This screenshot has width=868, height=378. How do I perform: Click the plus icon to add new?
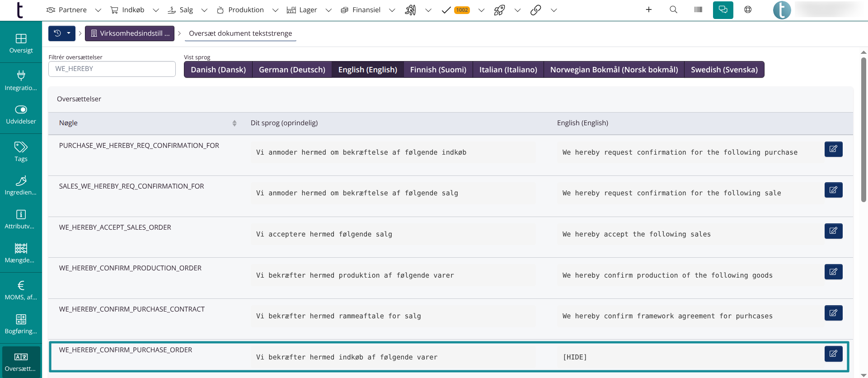tap(648, 9)
